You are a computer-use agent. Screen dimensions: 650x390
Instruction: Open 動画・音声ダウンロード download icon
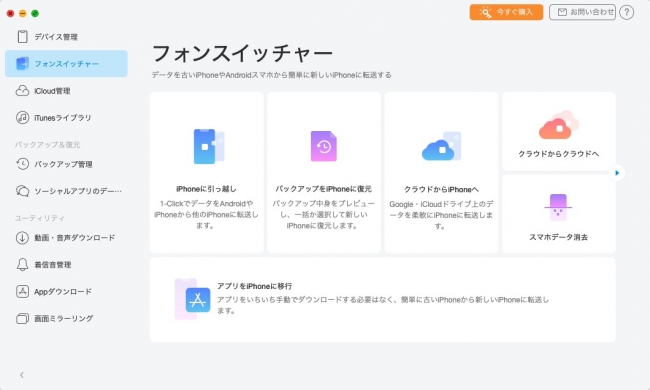22,238
